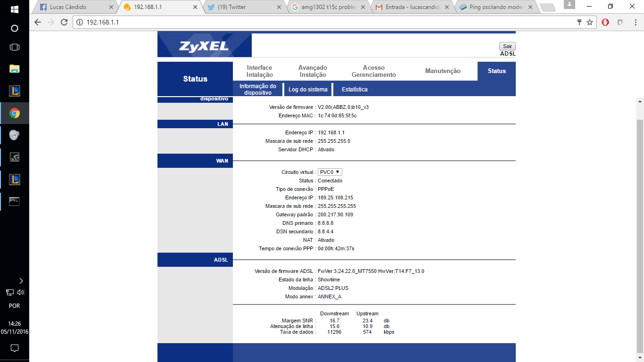
Task: Bookmark this page with the star
Action: tap(590, 22)
